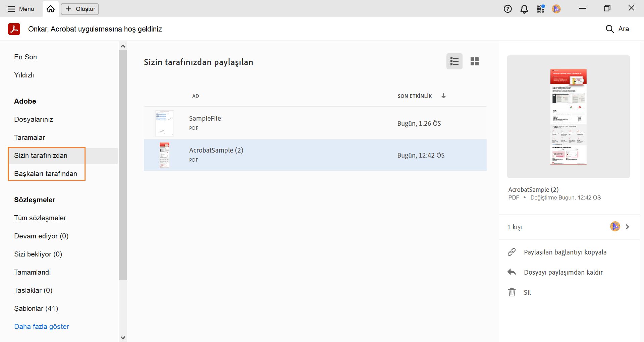The width and height of the screenshot is (644, 342).
Task: Switch to grid thumbnail view
Action: (x=474, y=61)
